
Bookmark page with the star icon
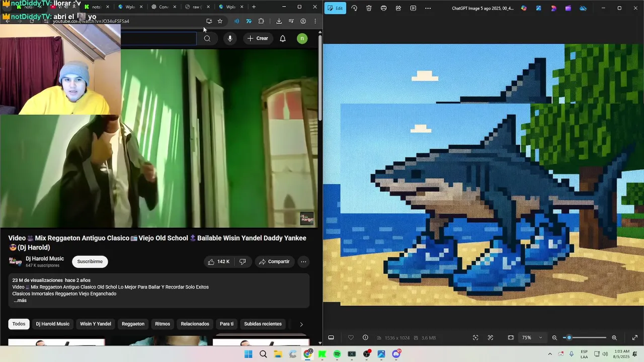click(x=220, y=21)
